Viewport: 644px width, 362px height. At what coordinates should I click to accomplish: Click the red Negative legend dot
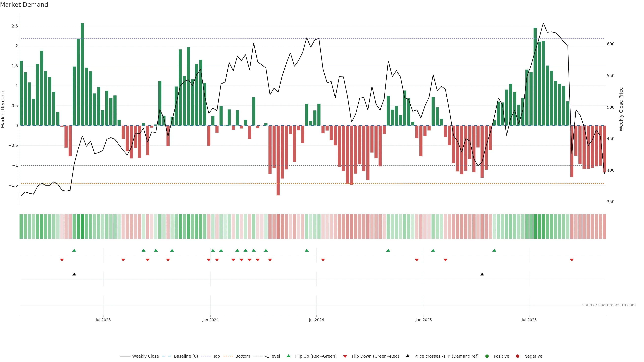tap(518, 356)
